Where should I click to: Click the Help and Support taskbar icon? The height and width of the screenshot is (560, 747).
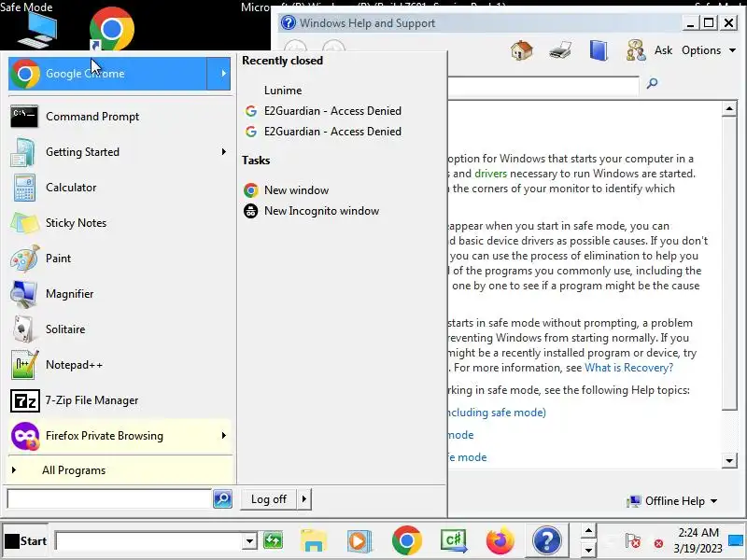(547, 541)
